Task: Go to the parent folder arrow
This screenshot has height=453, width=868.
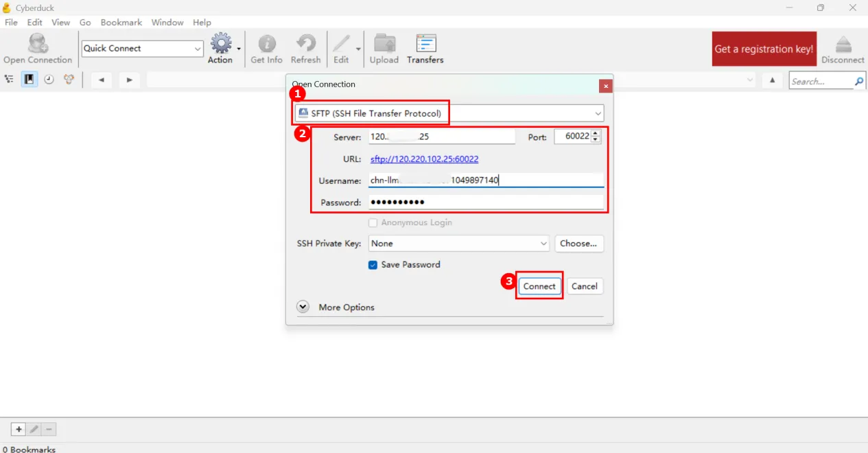Action: [773, 80]
